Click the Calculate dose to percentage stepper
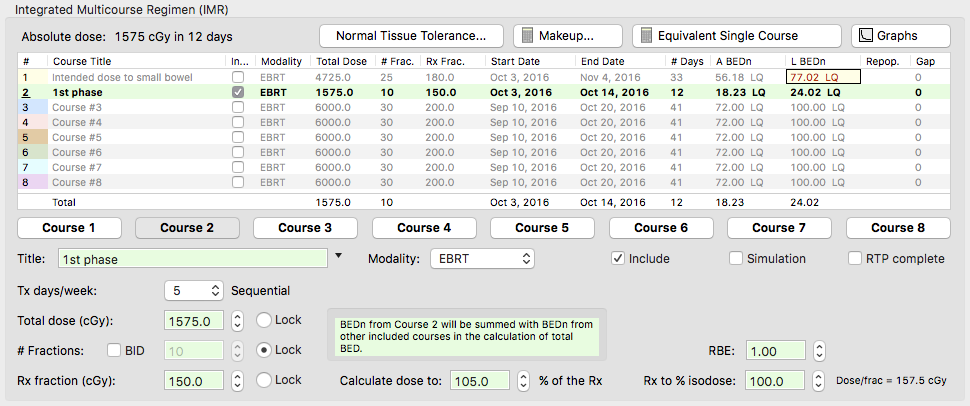 point(523,381)
